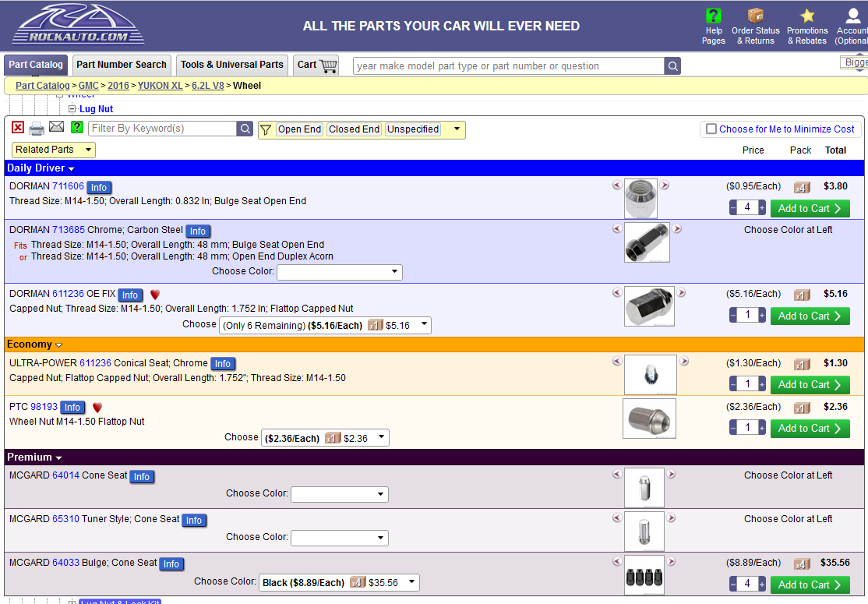Go to GMC in the breadcrumb
This screenshot has width=868, height=604.
[89, 86]
